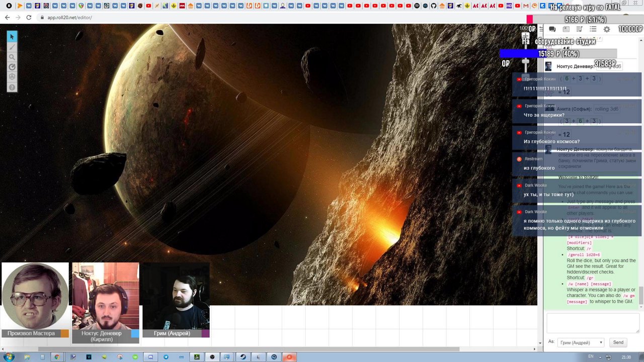
Task: Select the arrow Select tool
Action: click(12, 36)
